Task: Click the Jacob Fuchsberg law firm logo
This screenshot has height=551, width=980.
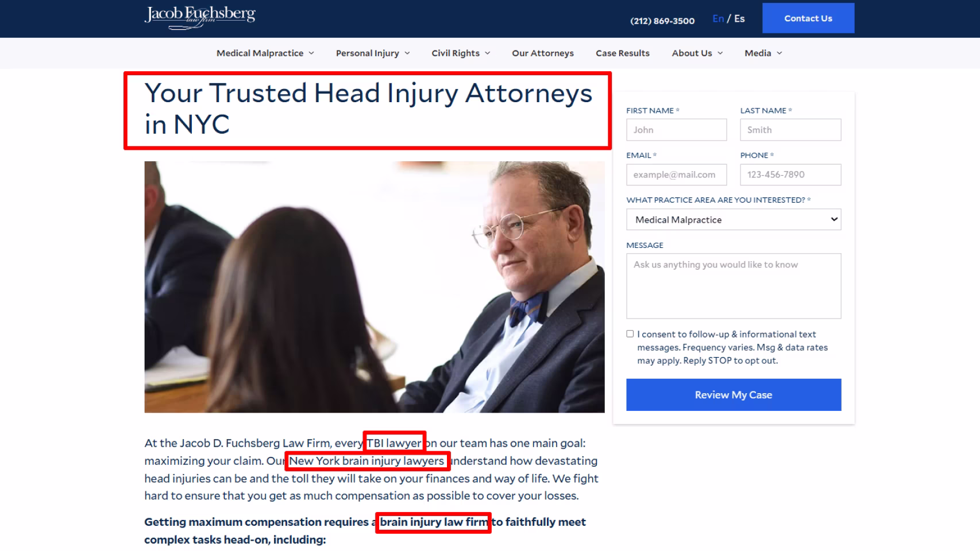Action: point(200,17)
